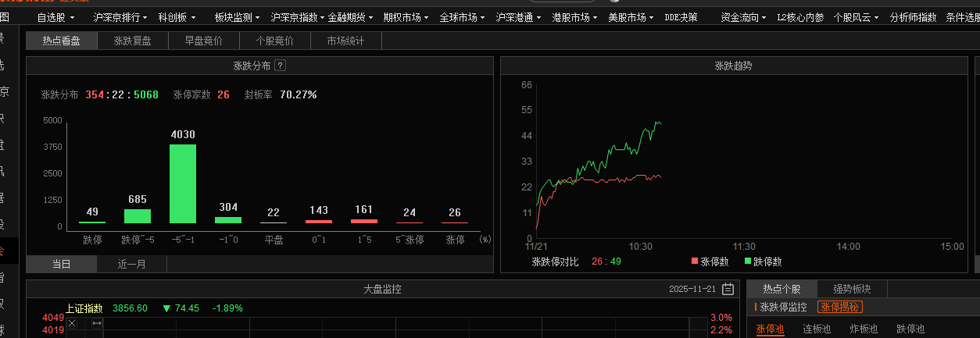Click the 平盘 count label 22
Image resolution: width=980 pixels, height=338 pixels.
click(x=274, y=213)
